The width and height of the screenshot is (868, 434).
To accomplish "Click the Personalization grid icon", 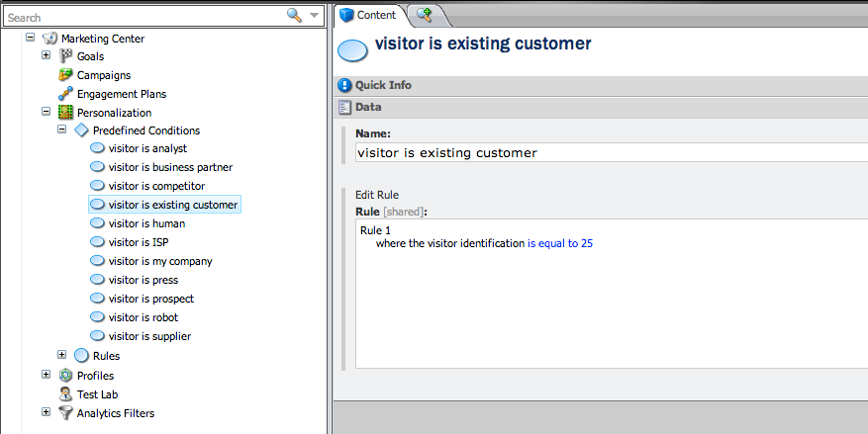I will point(66,113).
